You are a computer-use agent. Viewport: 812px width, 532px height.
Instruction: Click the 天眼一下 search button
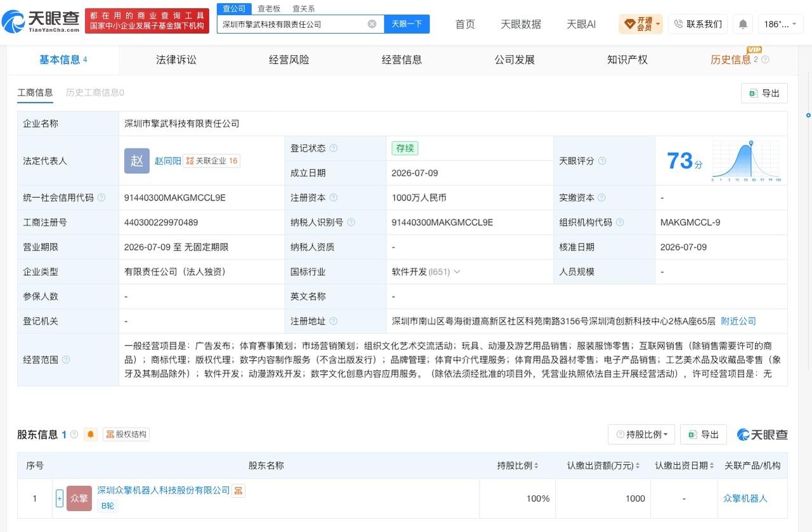pos(407,24)
